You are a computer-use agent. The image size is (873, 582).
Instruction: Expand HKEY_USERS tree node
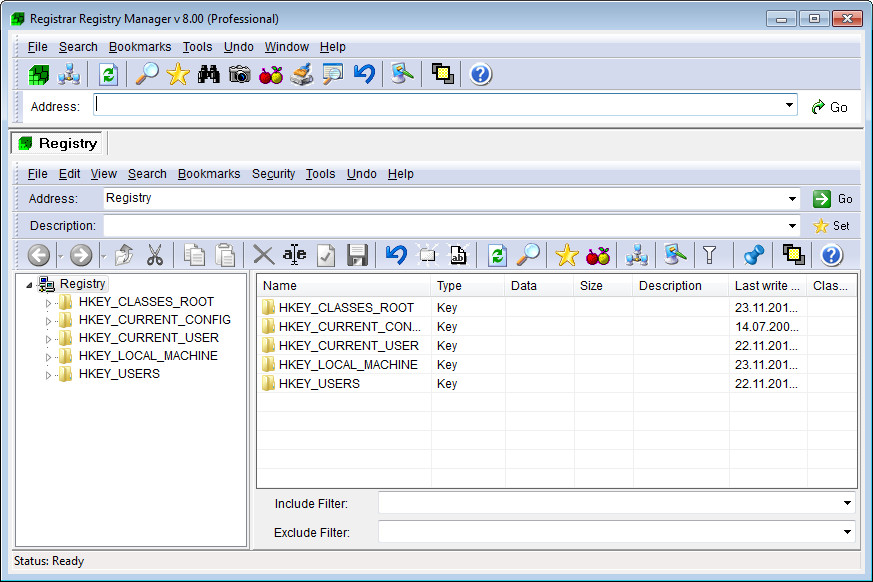48,375
